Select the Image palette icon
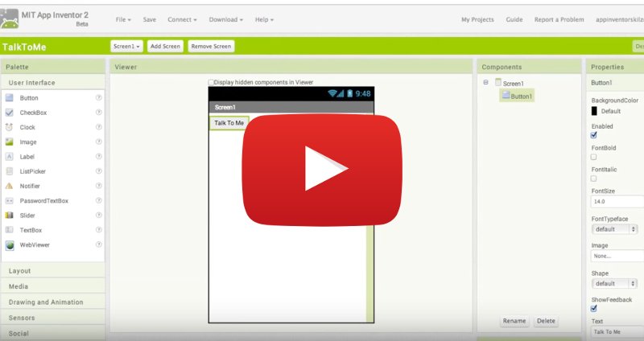Viewport: 644px width, 341px height. click(9, 142)
